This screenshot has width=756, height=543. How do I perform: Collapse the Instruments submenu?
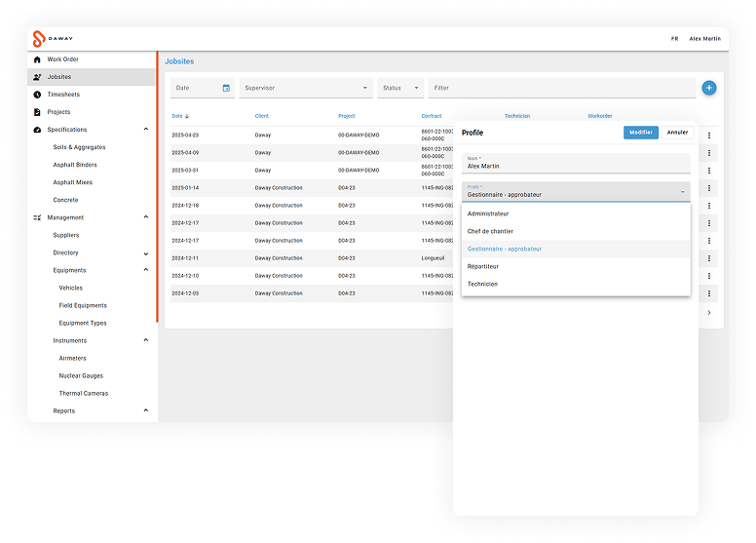click(146, 340)
